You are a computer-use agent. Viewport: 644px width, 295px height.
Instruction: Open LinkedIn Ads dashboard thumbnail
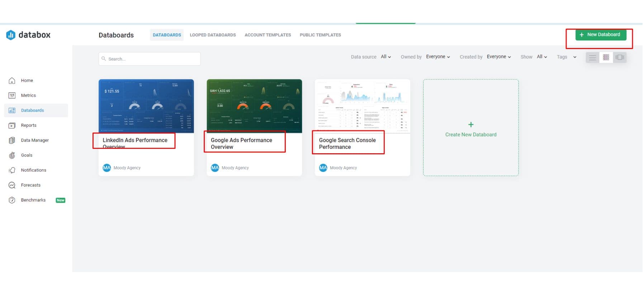coord(146,106)
